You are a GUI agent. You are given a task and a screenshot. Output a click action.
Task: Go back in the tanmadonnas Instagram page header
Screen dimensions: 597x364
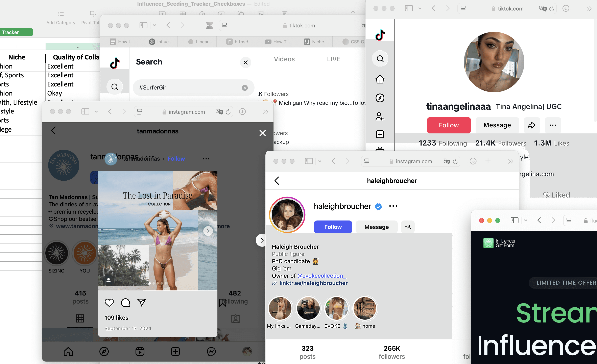pos(53,131)
